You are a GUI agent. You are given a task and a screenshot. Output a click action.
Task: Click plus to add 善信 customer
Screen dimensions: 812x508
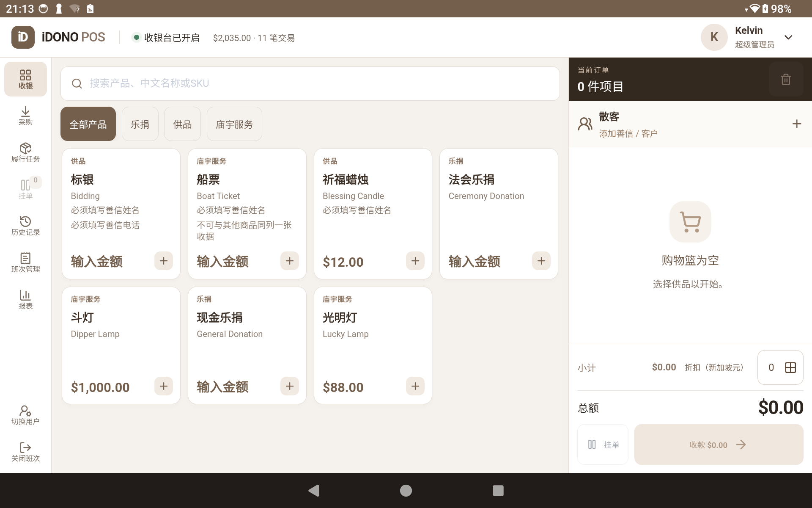point(797,124)
